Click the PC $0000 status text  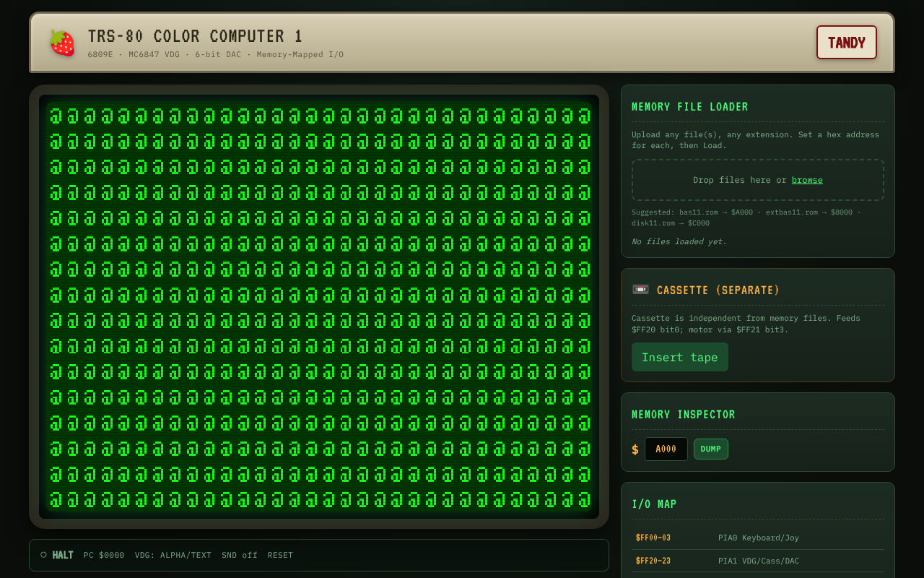104,555
